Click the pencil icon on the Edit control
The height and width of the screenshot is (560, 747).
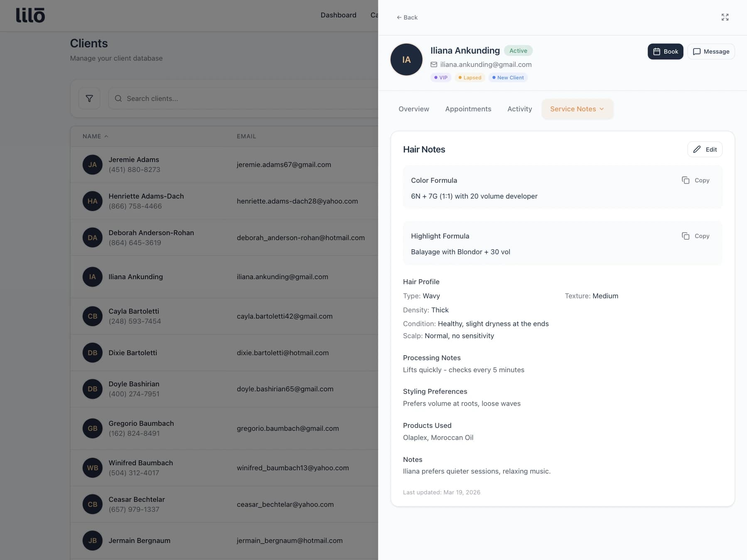(x=698, y=149)
